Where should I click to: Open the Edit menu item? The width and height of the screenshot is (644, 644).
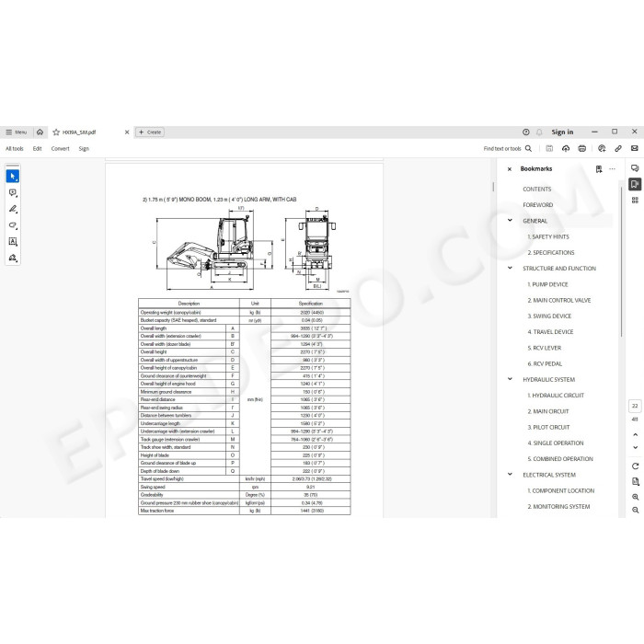point(38,149)
